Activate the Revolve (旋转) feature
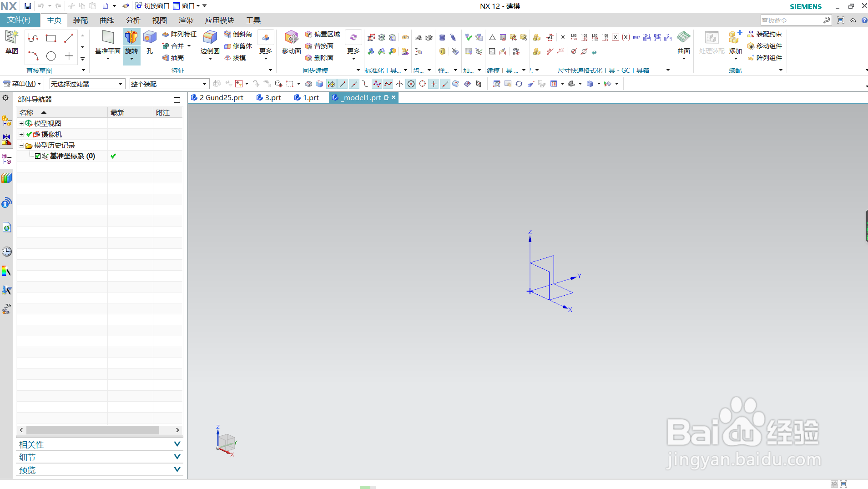 tap(131, 42)
